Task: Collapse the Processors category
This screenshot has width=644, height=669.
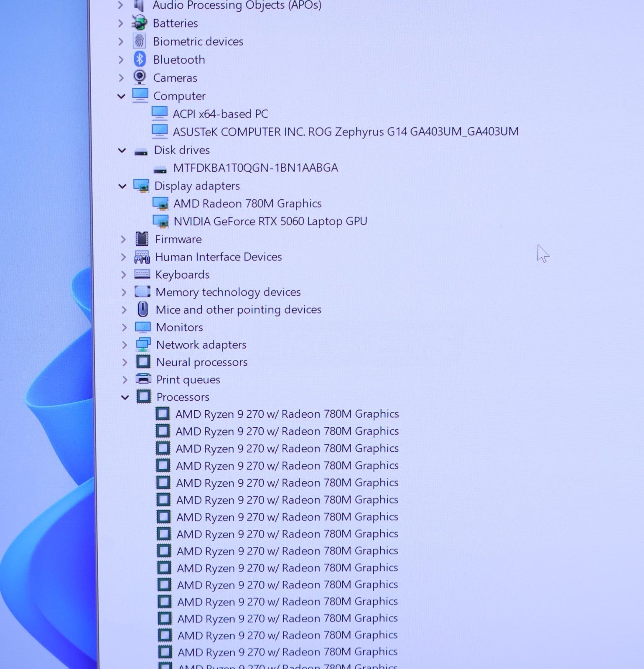Action: pyautogui.click(x=125, y=397)
